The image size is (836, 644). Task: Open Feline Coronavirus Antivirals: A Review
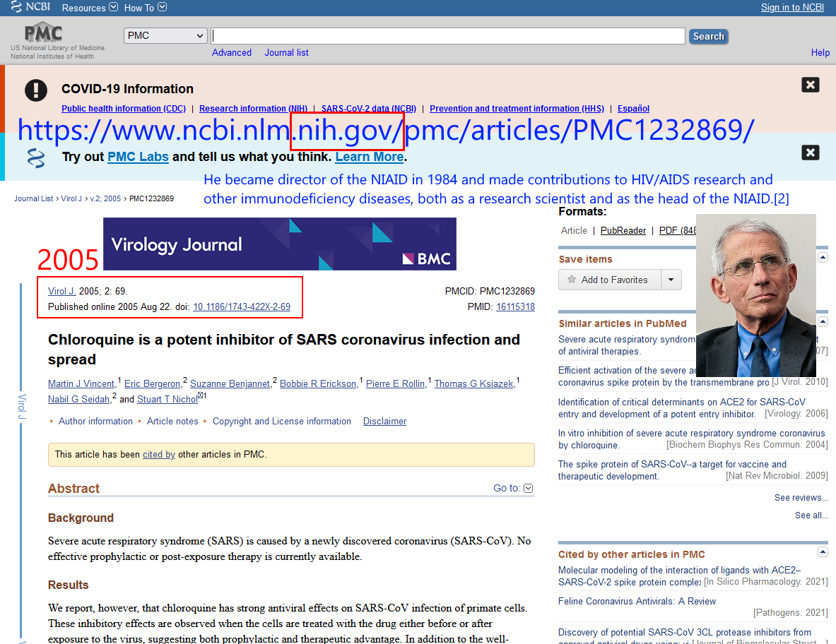point(637,601)
